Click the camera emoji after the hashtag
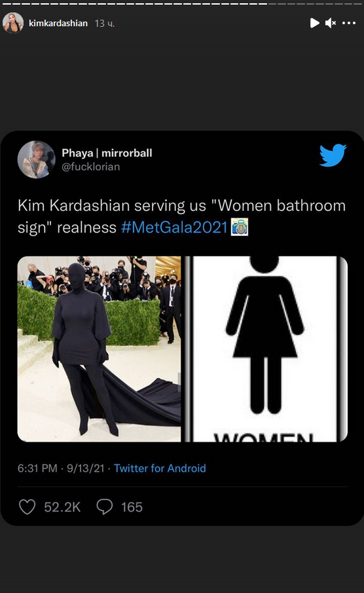This screenshot has width=364, height=593. coord(240,227)
